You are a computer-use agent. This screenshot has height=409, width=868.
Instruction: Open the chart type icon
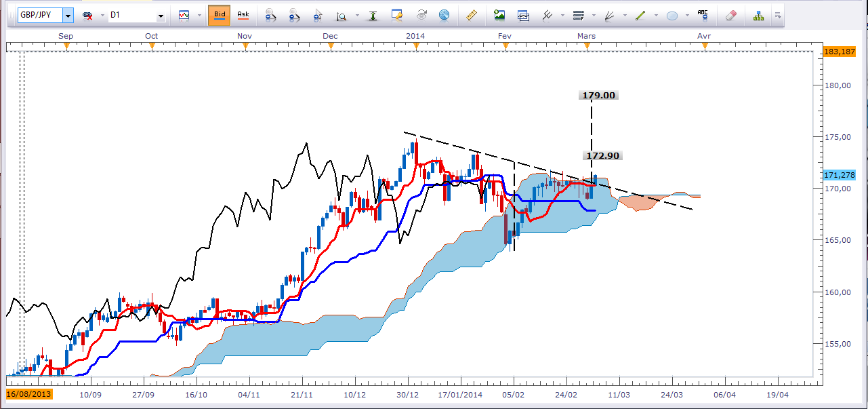point(184,15)
